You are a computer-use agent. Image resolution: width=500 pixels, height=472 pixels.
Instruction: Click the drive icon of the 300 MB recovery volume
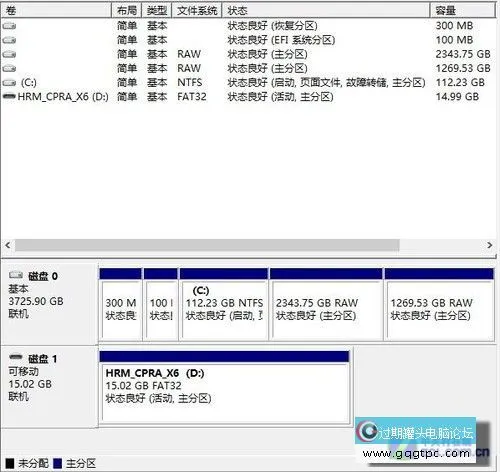pos(9,26)
